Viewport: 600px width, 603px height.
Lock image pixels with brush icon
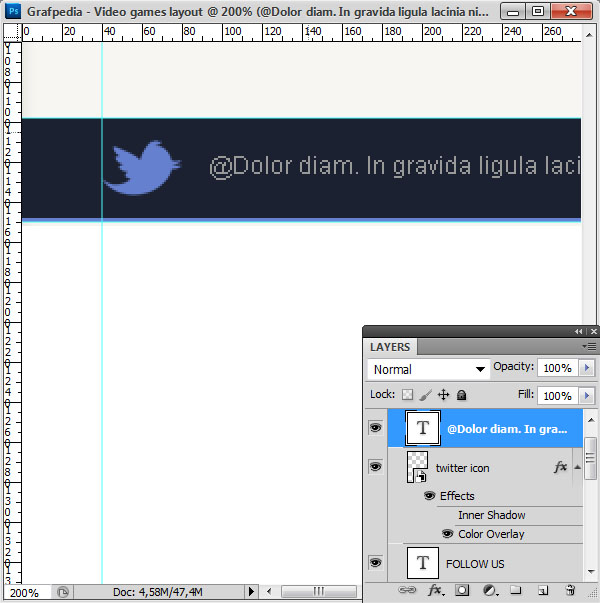pyautogui.click(x=425, y=395)
